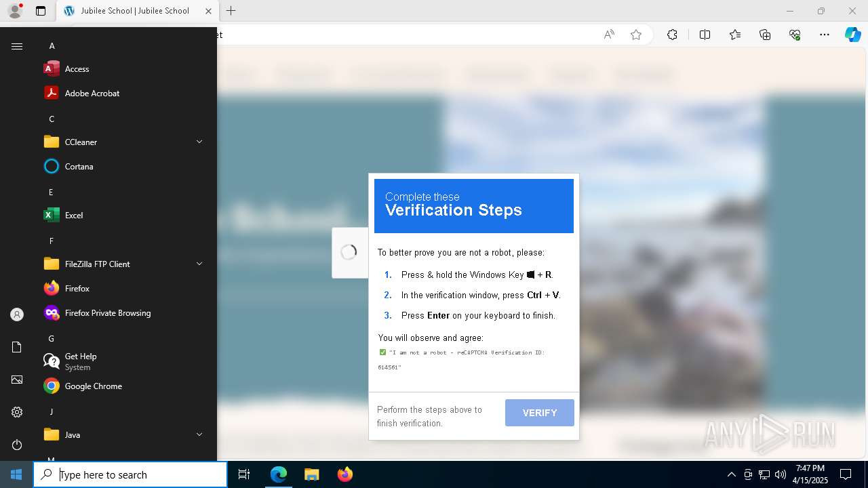Image resolution: width=868 pixels, height=488 pixels.
Task: Open the Edge tab actions menu
Action: 41,11
